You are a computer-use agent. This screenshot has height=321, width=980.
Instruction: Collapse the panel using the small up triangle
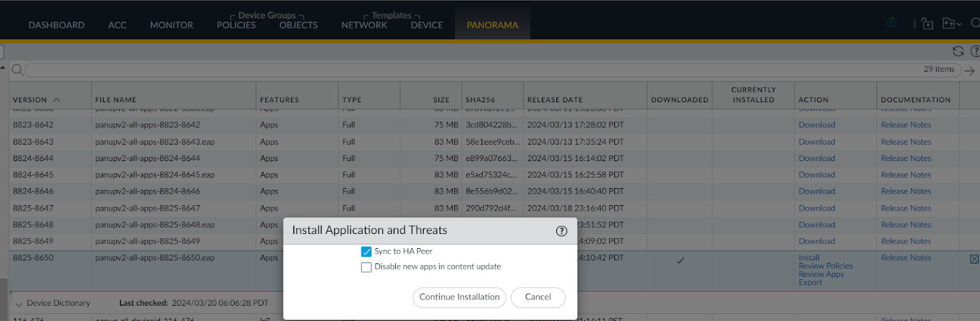pyautogui.click(x=3, y=67)
